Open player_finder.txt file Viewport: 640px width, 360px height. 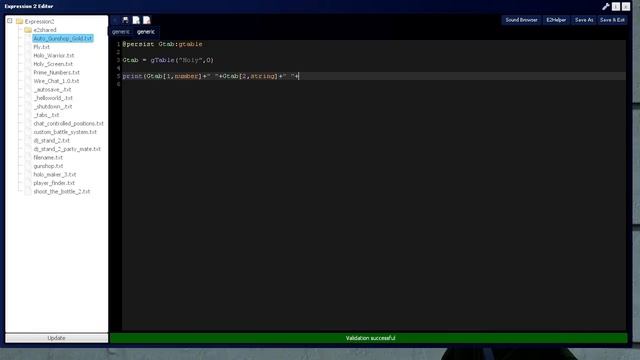(x=54, y=183)
